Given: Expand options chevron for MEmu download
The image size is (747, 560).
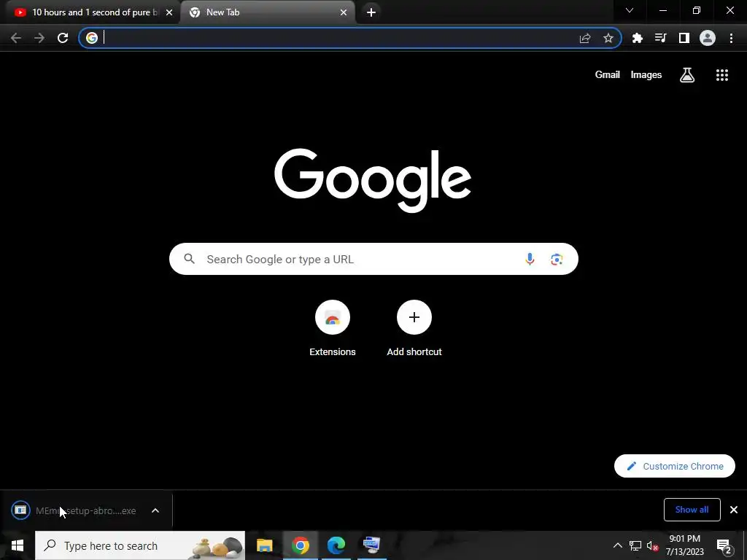Looking at the screenshot, I should coord(155,510).
